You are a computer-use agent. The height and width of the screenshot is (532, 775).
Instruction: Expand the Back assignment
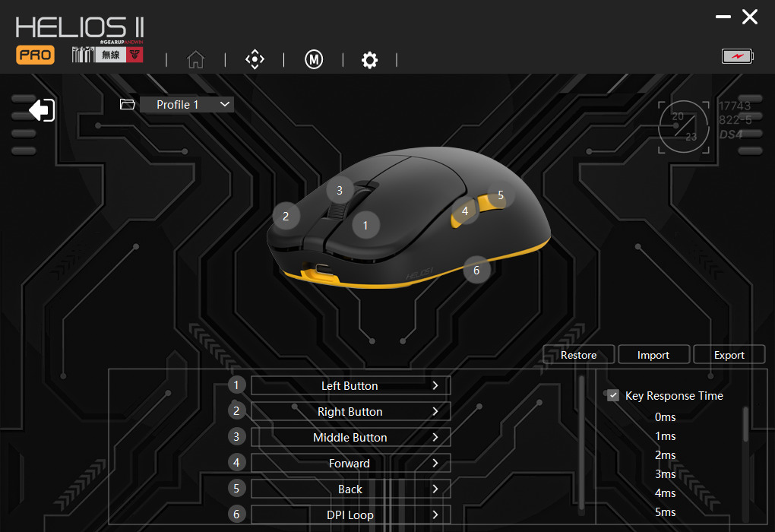[350, 489]
